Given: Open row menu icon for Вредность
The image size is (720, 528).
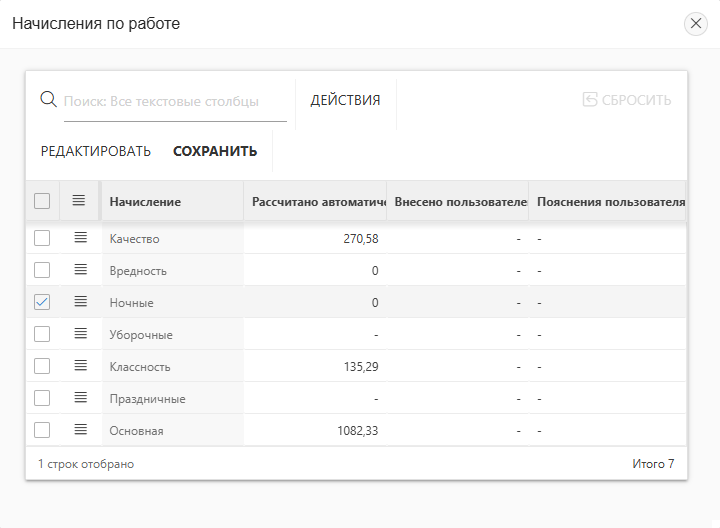Looking at the screenshot, I should click(80, 270).
